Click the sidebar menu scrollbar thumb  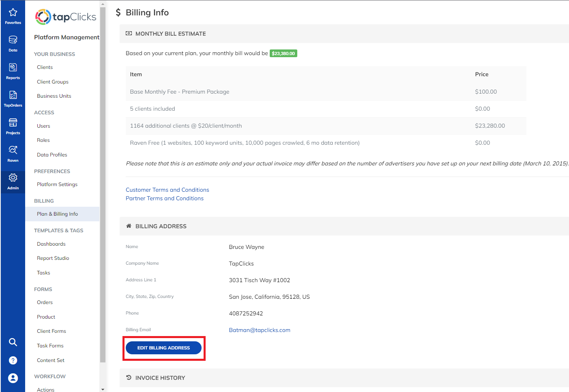(x=103, y=184)
